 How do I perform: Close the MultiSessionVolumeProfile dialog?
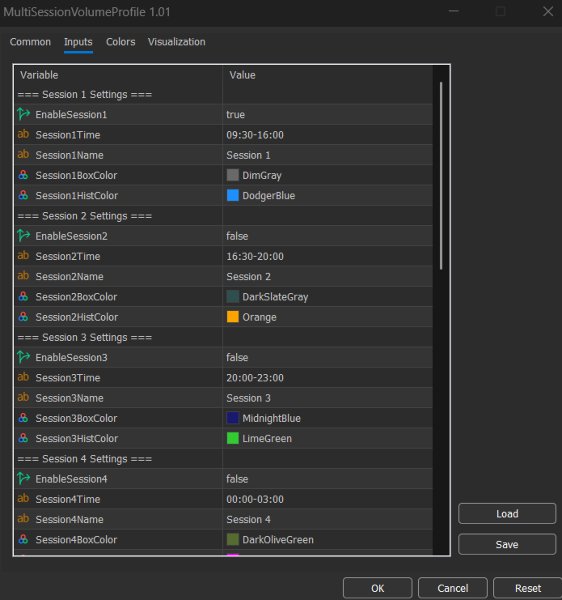click(x=548, y=11)
